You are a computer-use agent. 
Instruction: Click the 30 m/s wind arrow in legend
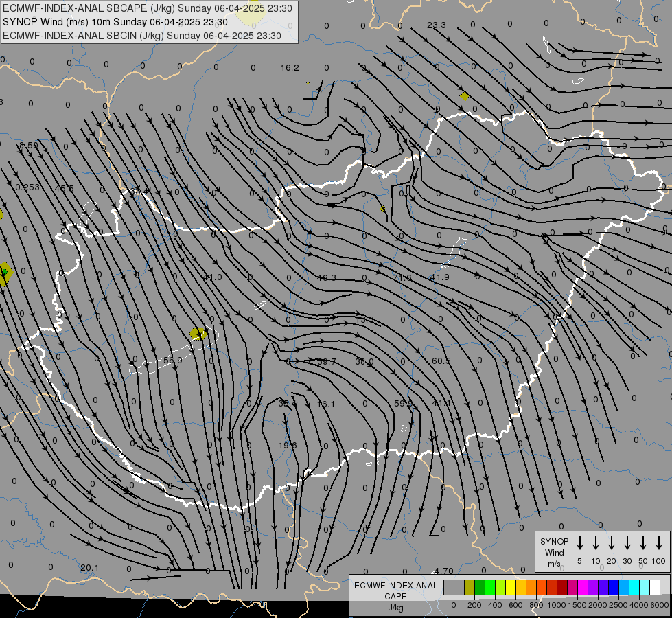(x=627, y=543)
